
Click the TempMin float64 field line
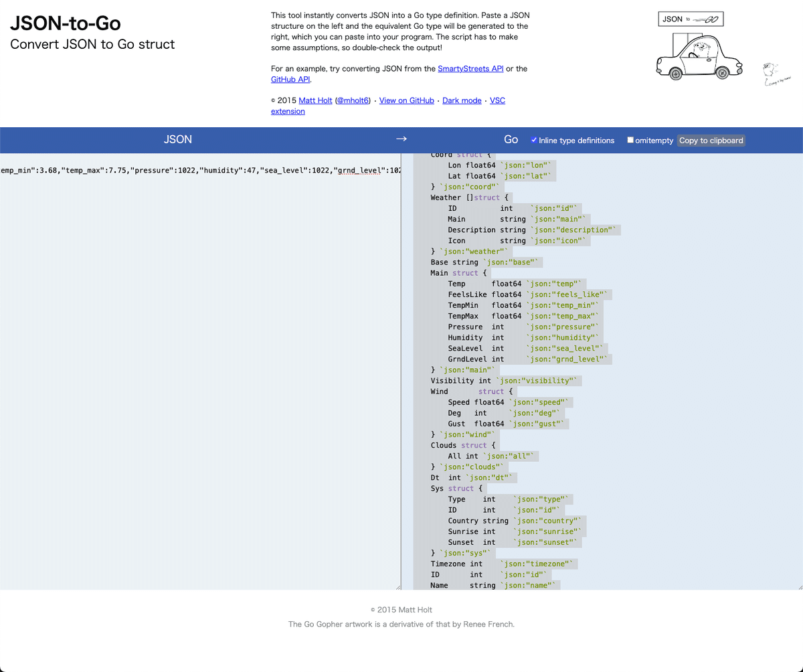(524, 305)
